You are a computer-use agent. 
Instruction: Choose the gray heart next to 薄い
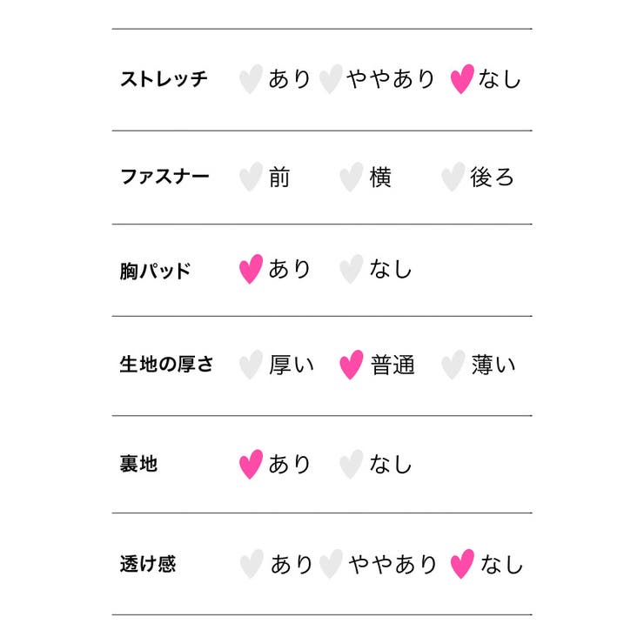tap(453, 365)
